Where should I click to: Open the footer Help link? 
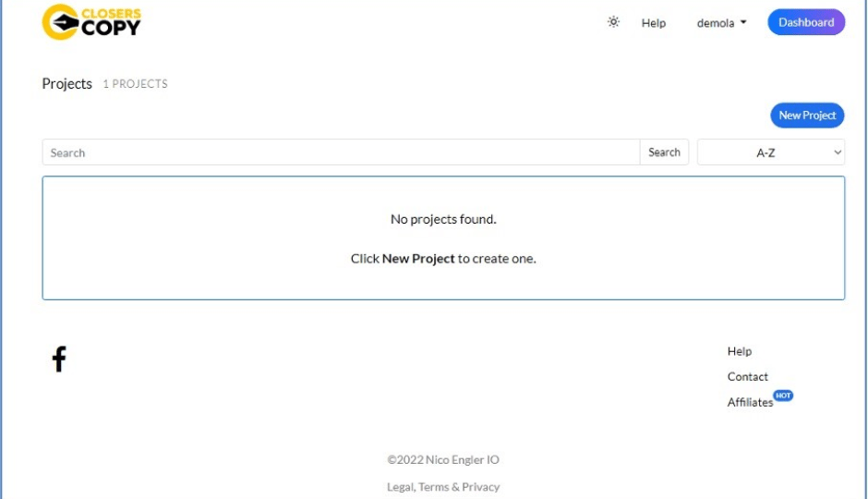739,351
